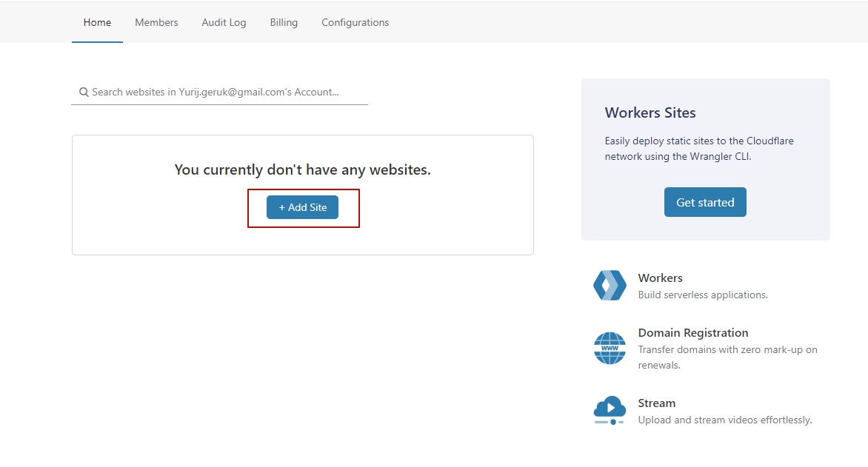The width and height of the screenshot is (868, 467).
Task: Open the Domain Registration title link
Action: (x=692, y=333)
